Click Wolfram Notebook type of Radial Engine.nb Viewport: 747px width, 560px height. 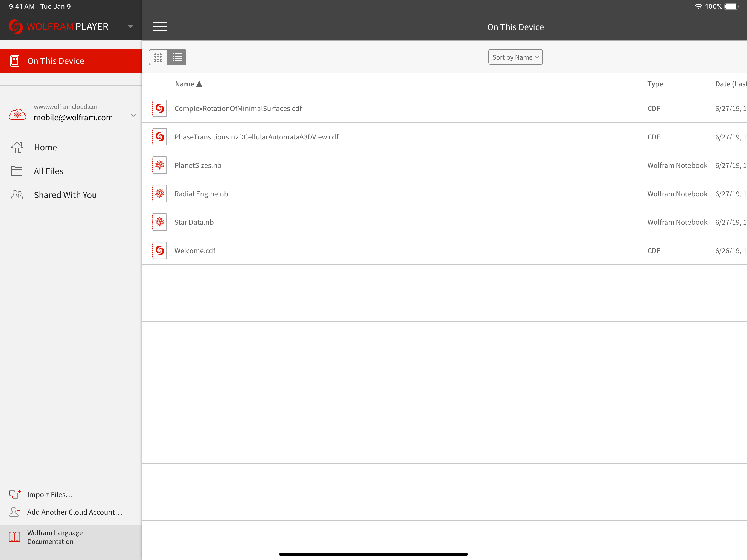click(678, 194)
